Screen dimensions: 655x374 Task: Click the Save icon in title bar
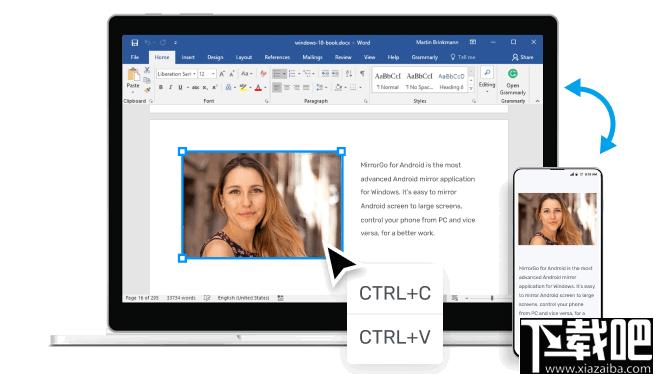point(135,43)
